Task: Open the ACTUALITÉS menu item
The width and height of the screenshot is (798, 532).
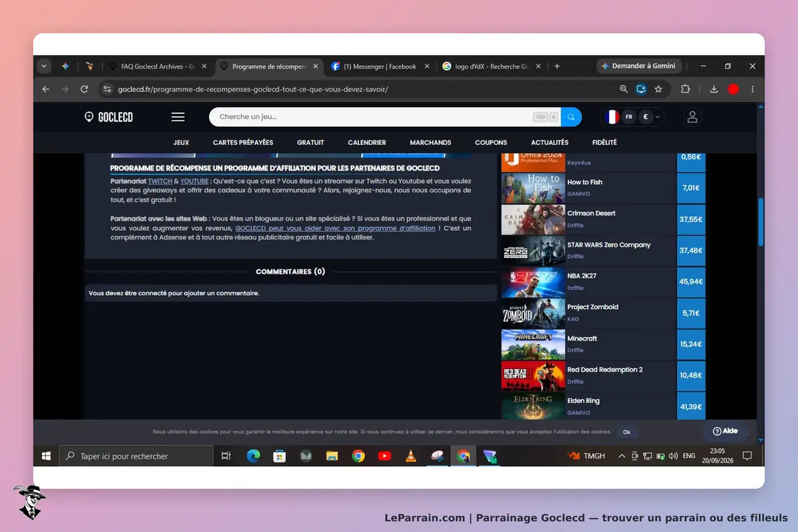Action: click(x=549, y=142)
